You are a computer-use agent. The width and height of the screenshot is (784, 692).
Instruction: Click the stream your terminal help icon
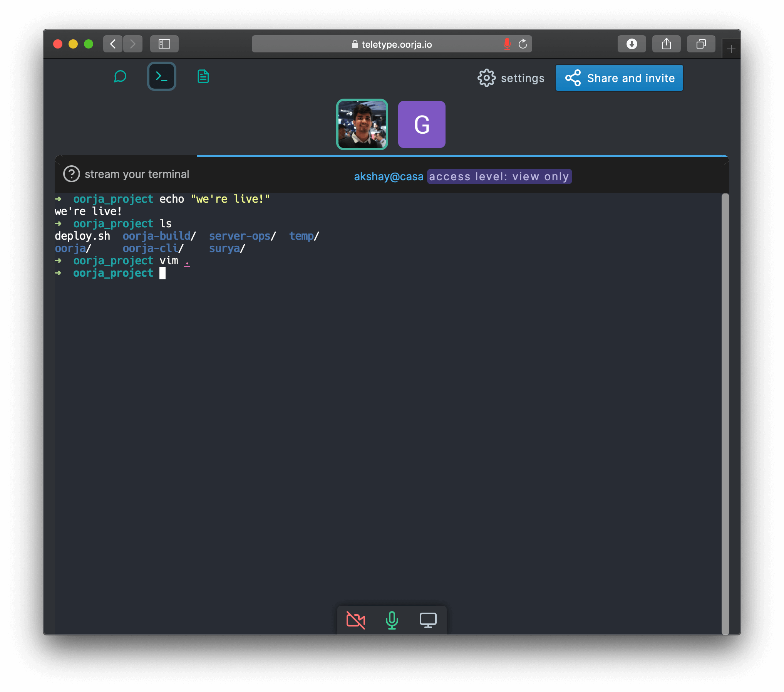(x=72, y=174)
